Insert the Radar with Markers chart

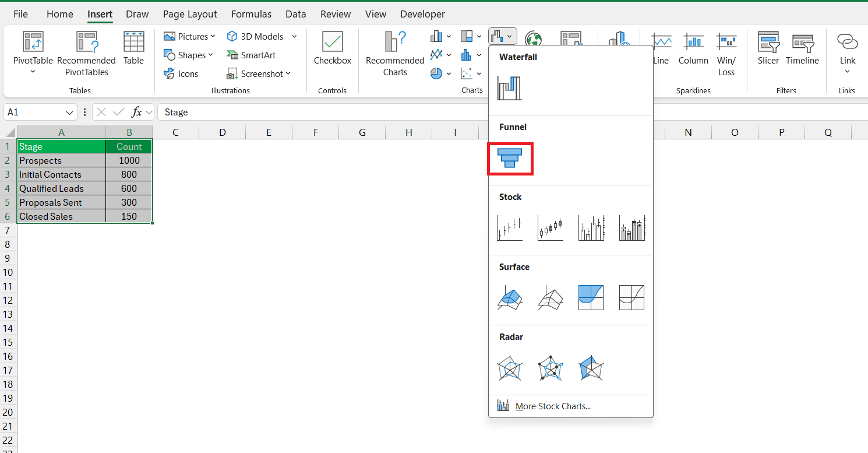click(x=551, y=368)
